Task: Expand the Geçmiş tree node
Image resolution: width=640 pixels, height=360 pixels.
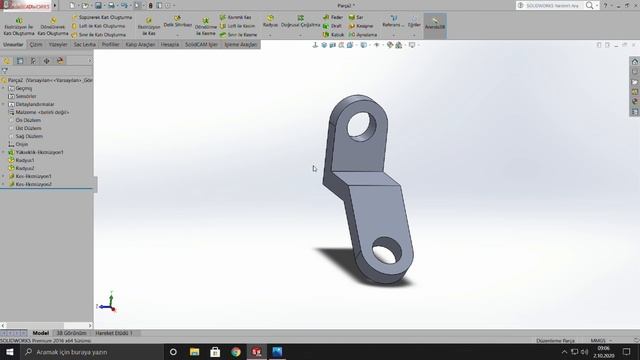Action: pos(3,88)
